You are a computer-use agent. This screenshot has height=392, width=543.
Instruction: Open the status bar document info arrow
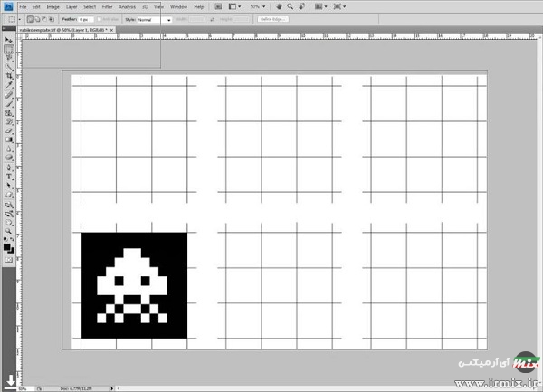point(111,389)
